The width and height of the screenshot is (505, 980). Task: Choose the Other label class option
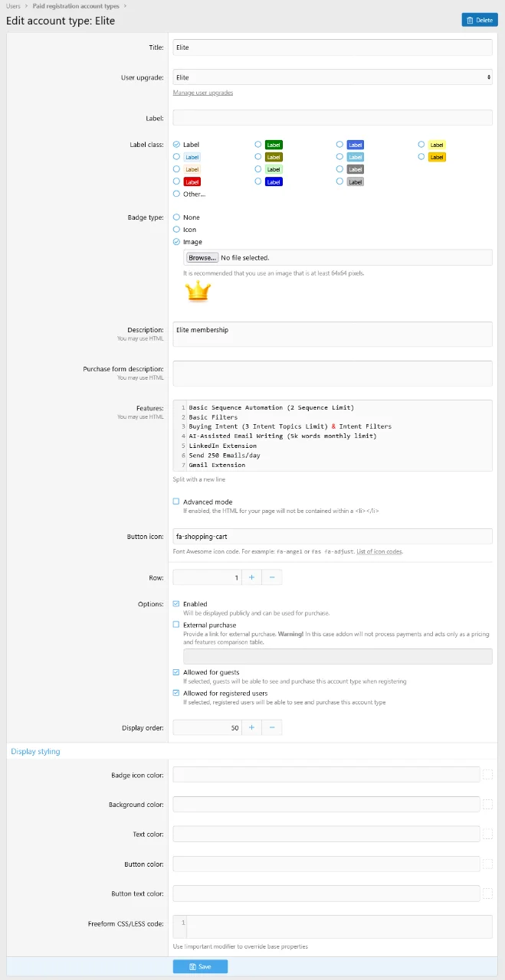(177, 194)
